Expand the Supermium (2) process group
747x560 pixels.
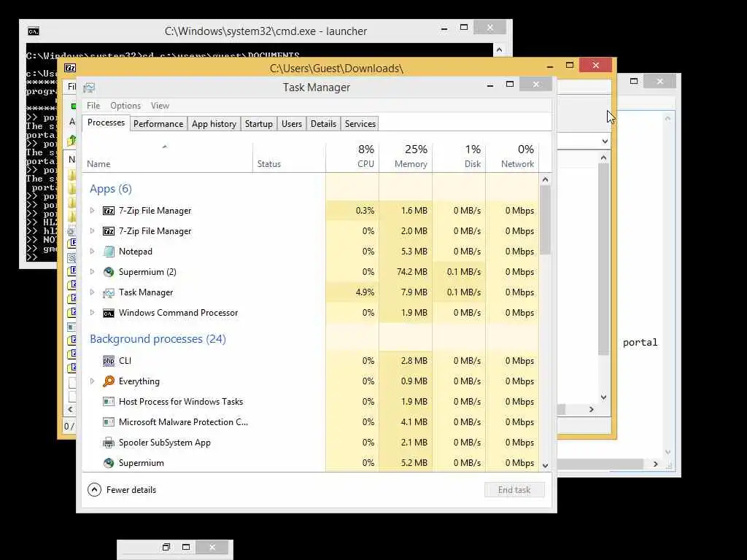(x=93, y=272)
